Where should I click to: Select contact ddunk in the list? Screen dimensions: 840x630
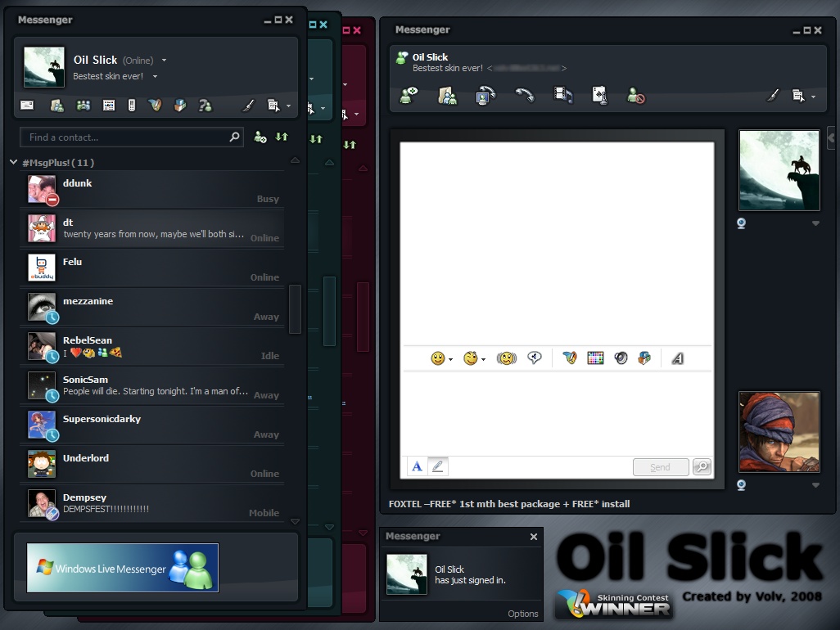151,190
